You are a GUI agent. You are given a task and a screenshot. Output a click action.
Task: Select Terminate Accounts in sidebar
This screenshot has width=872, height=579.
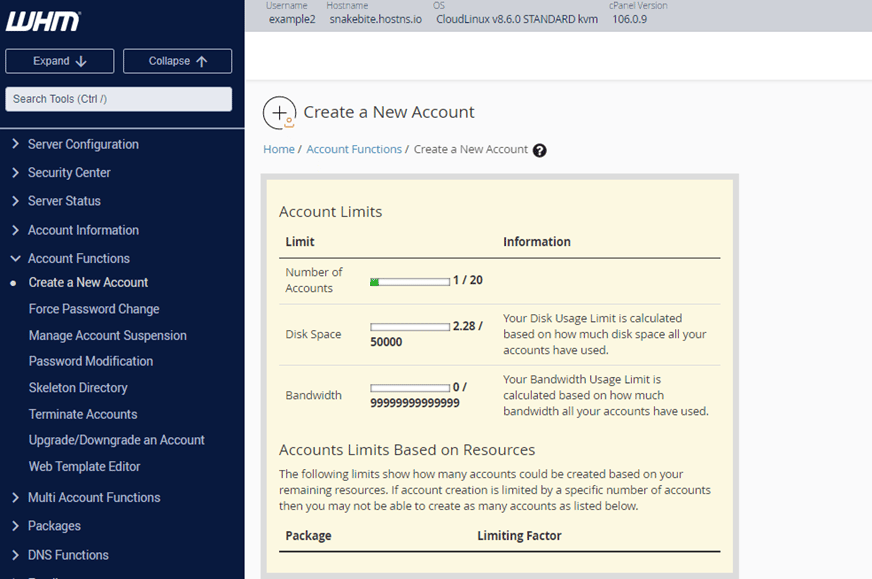click(x=83, y=414)
